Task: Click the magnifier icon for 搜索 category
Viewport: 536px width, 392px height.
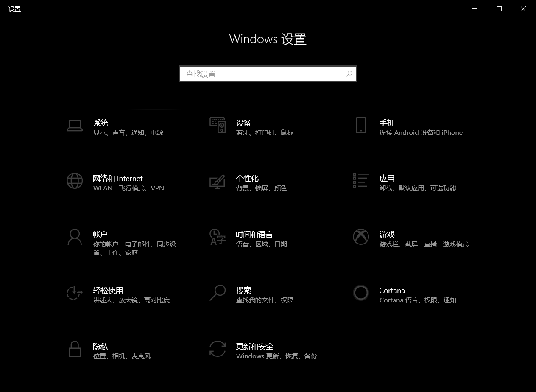Action: click(x=218, y=293)
